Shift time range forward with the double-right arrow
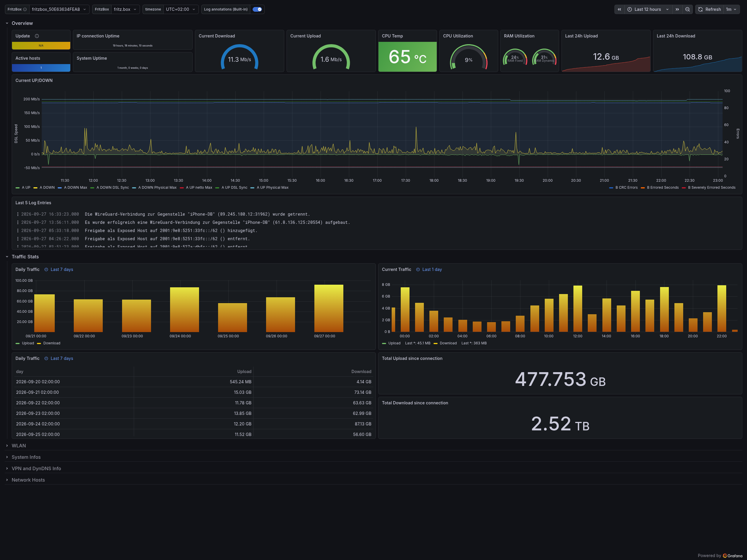 (677, 9)
